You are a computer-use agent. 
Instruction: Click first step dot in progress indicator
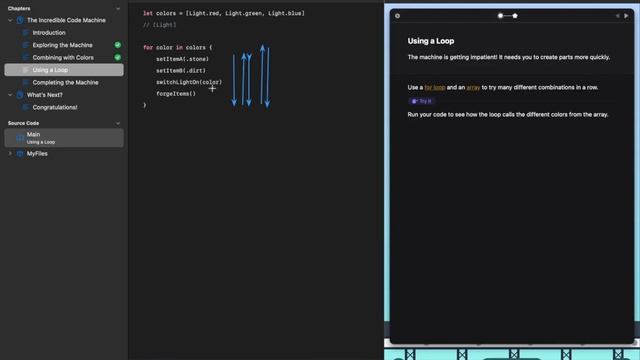tap(500, 16)
